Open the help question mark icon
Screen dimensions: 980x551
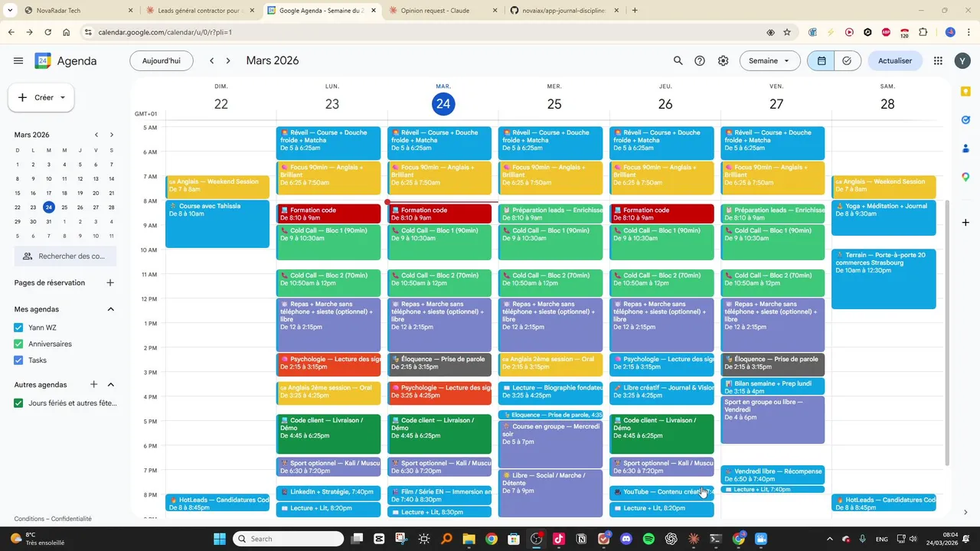coord(700,60)
